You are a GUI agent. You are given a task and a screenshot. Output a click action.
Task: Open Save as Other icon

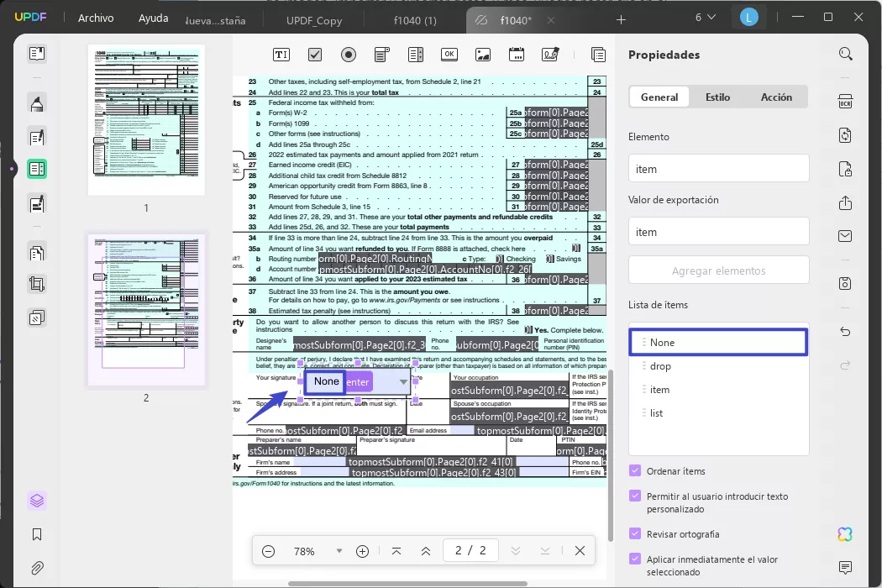(845, 283)
